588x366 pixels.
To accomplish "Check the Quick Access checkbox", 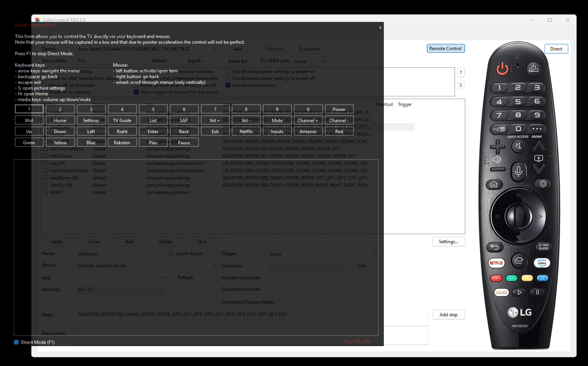I will [x=171, y=253].
